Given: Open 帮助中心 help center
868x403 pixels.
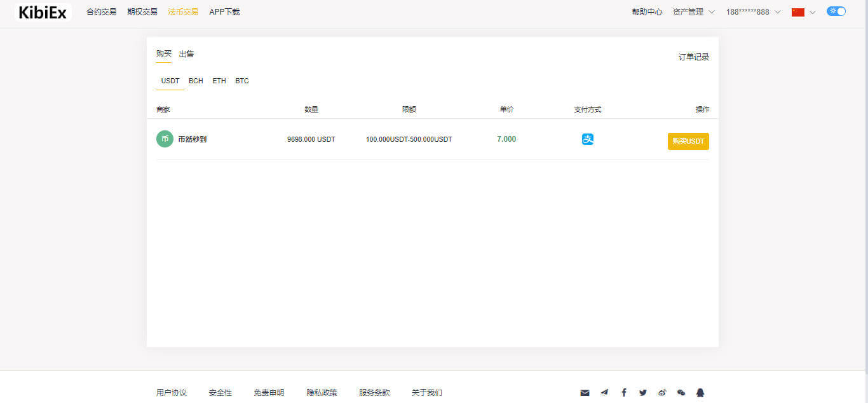Looking at the screenshot, I should [x=647, y=12].
